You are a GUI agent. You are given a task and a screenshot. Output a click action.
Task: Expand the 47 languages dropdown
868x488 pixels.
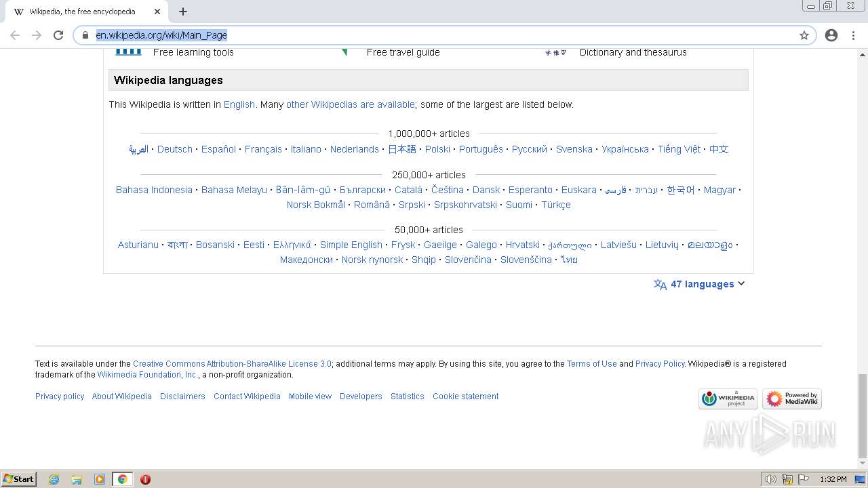click(707, 284)
